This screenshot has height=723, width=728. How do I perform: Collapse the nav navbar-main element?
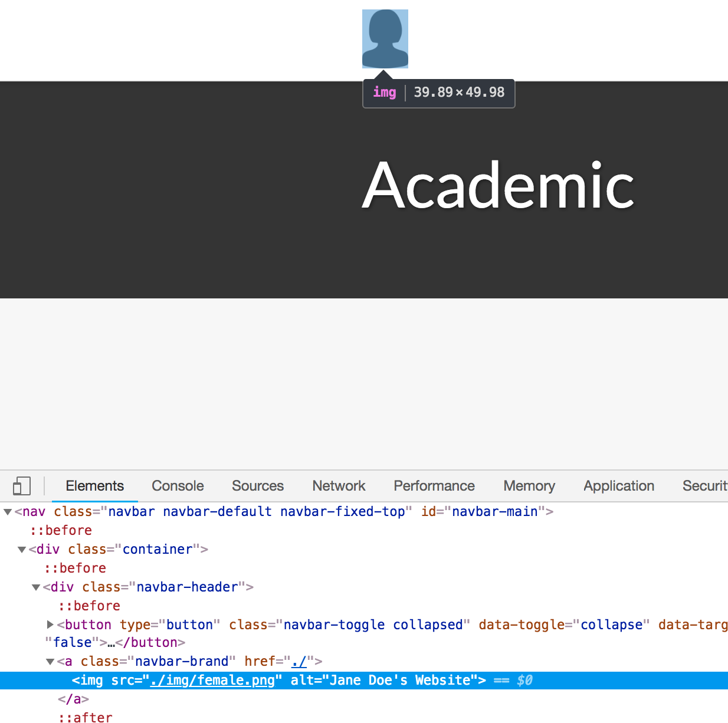pos(7,511)
